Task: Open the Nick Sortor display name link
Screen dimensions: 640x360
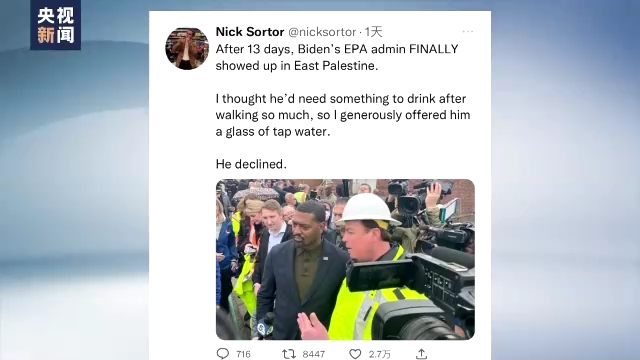Action: pyautogui.click(x=250, y=31)
